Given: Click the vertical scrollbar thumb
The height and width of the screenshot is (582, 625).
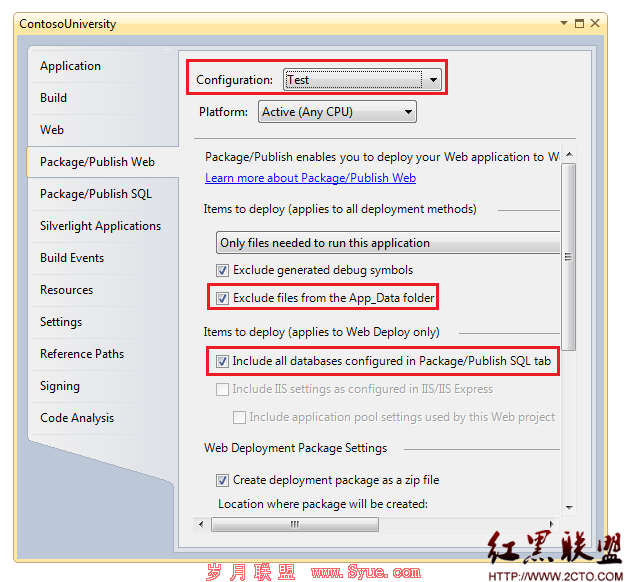Looking at the screenshot, I should (x=569, y=257).
